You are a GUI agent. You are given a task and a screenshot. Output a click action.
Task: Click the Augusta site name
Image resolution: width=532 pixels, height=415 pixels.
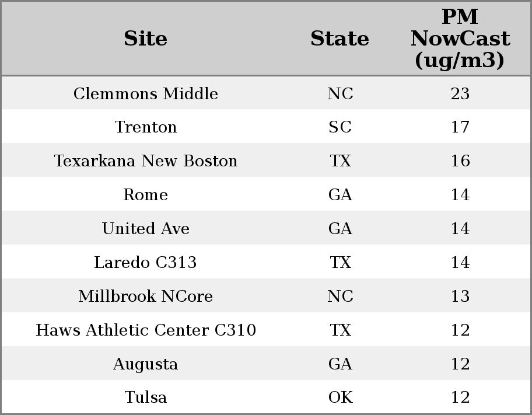click(146, 364)
